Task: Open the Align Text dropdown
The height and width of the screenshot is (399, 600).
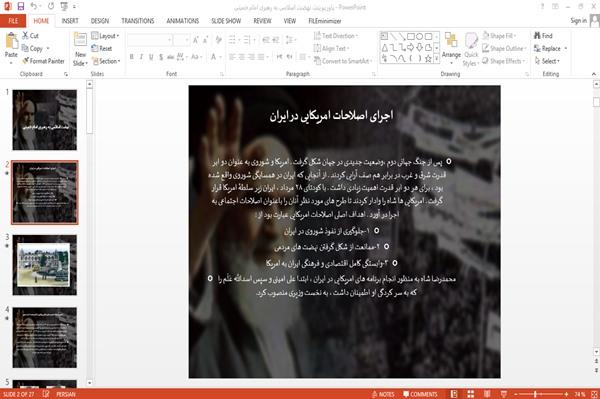Action: (331, 48)
